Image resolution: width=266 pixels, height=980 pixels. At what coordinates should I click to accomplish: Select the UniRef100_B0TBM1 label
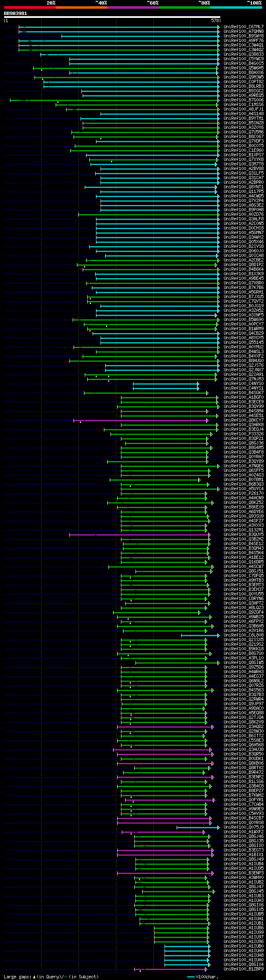click(x=244, y=479)
